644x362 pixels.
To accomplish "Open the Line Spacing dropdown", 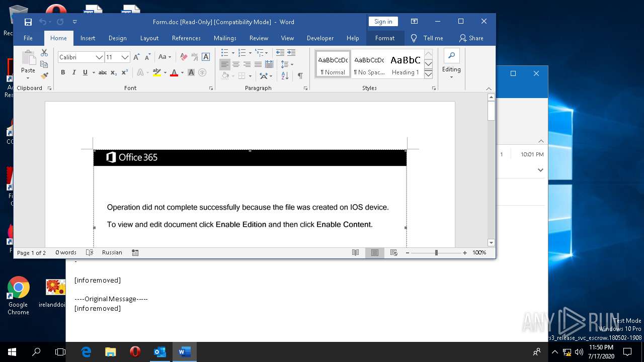I will [x=287, y=64].
